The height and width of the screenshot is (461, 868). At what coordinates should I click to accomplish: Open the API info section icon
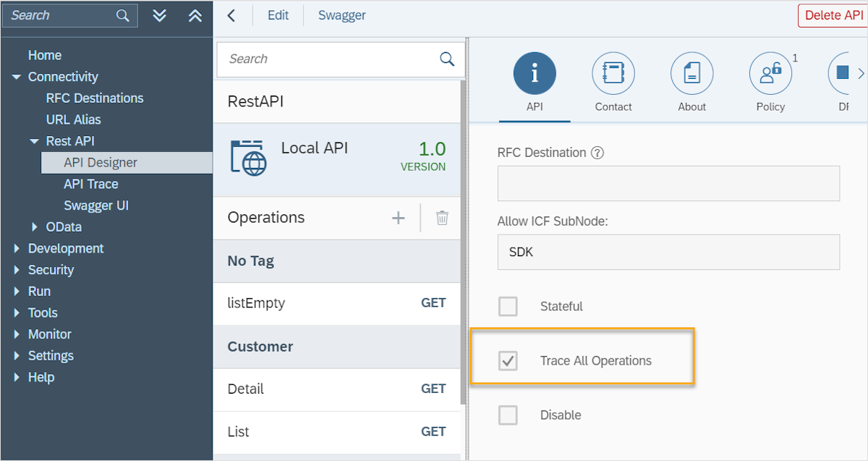tap(535, 72)
